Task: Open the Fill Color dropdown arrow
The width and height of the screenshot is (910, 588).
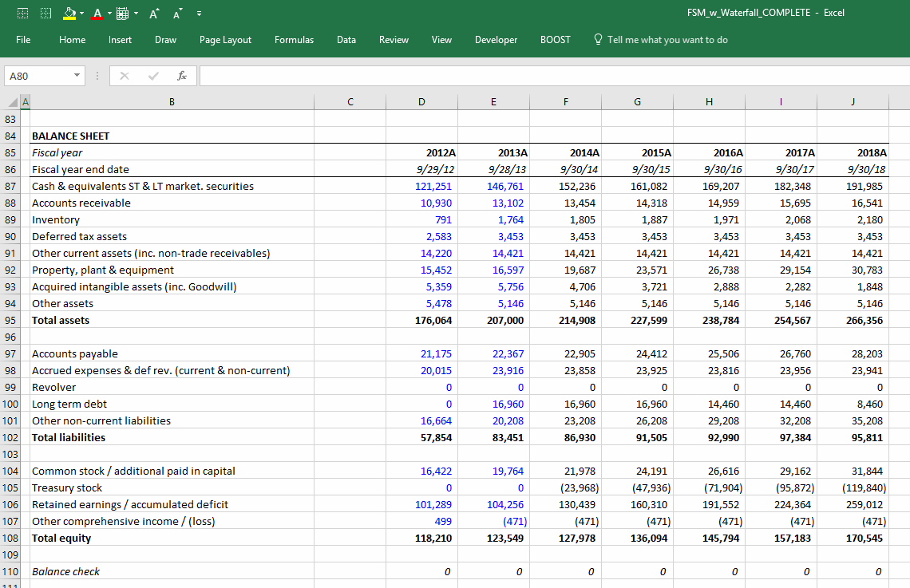Action: [x=81, y=14]
